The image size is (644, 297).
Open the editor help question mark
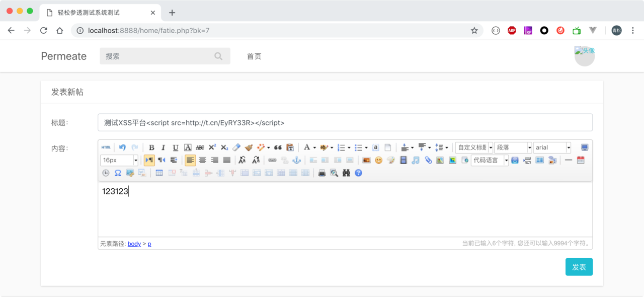click(x=358, y=173)
